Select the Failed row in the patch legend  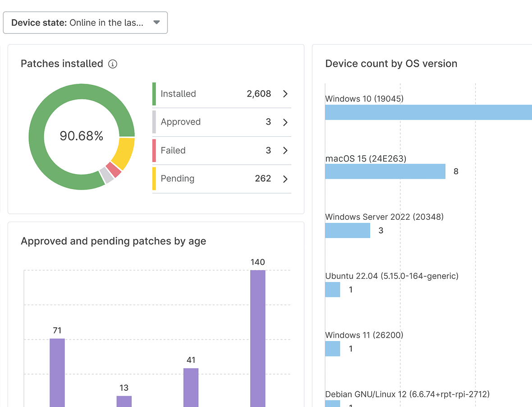(x=216, y=150)
